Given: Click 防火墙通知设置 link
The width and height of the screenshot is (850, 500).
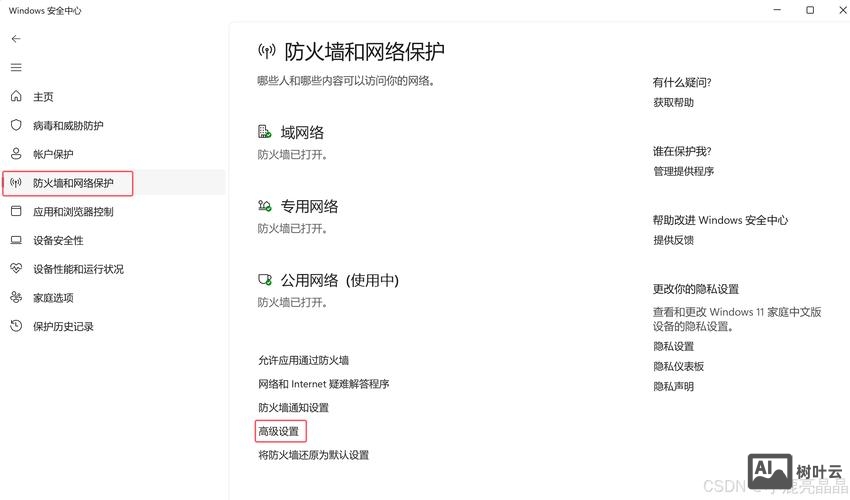Looking at the screenshot, I should [x=293, y=407].
